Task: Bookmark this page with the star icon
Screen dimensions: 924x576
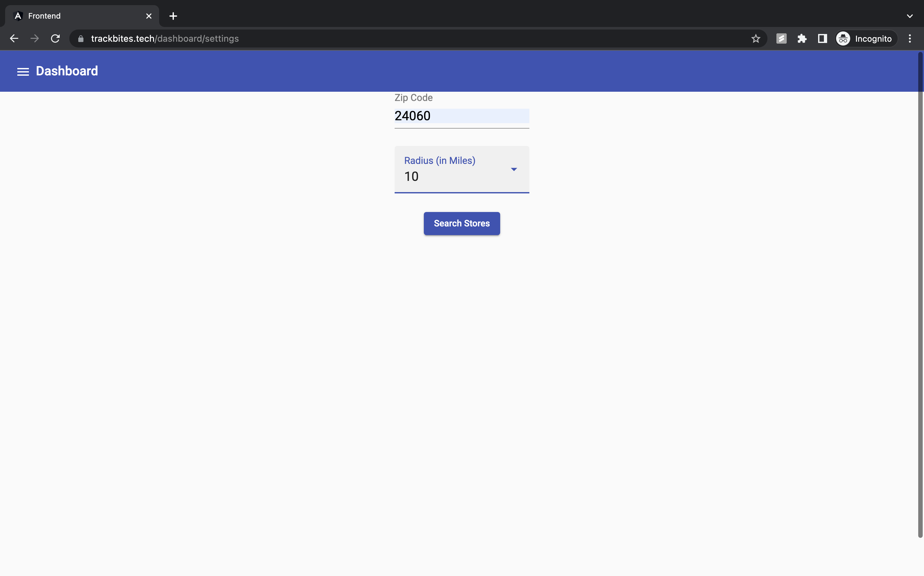Action: 756,38
